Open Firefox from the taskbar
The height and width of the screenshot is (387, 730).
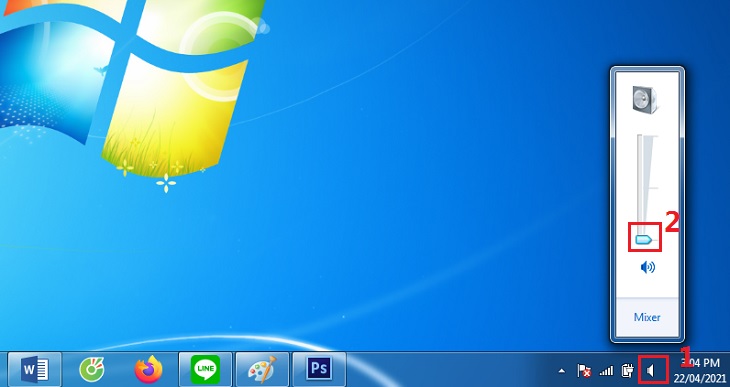pos(148,370)
